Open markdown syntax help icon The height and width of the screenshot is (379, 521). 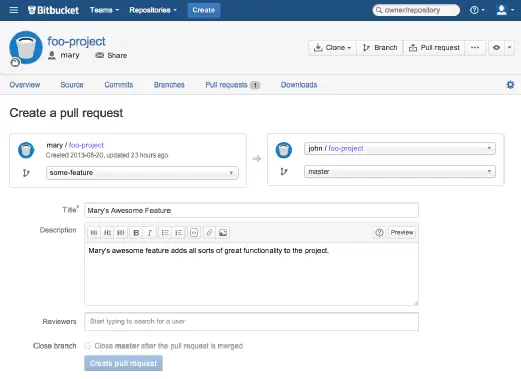(379, 233)
